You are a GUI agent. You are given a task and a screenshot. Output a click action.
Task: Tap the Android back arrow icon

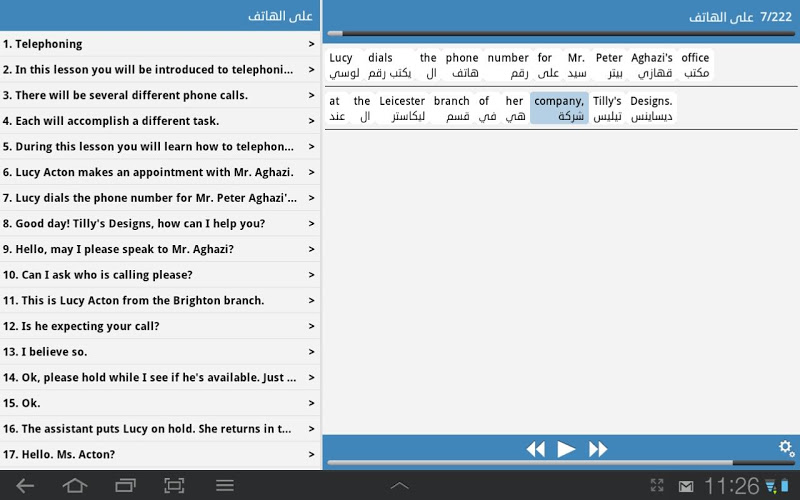[25, 486]
